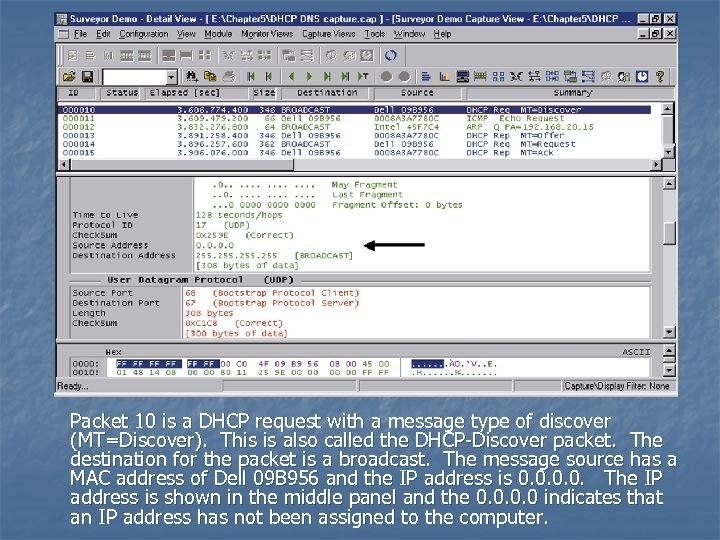Viewport: 720px width, 540px height.
Task: Select packet row 000012 ARP
Action: pyautogui.click(x=354, y=127)
